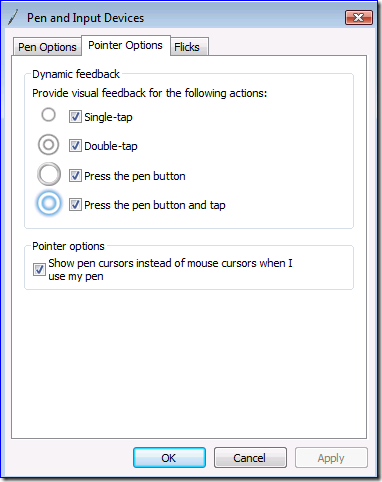
Task: Click the glowing blue pen button and tap icon
Action: [x=49, y=203]
